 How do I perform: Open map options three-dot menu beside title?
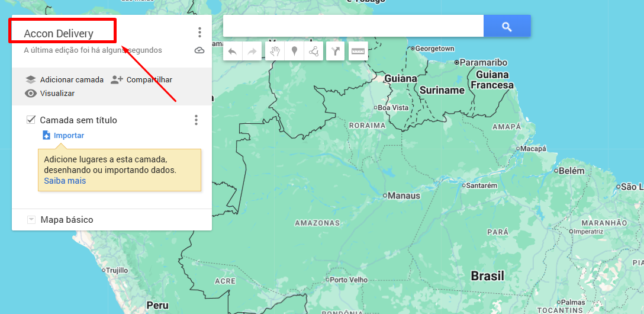coord(199,33)
